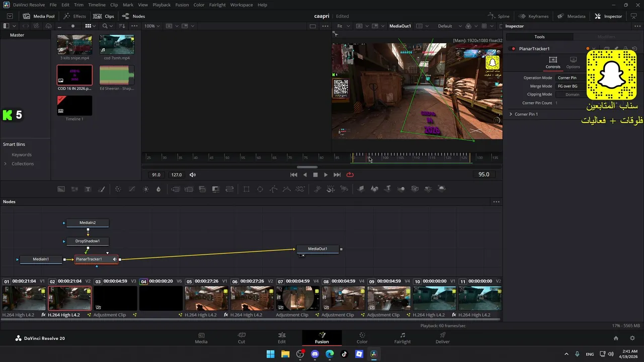Select the Master bin

17,35
